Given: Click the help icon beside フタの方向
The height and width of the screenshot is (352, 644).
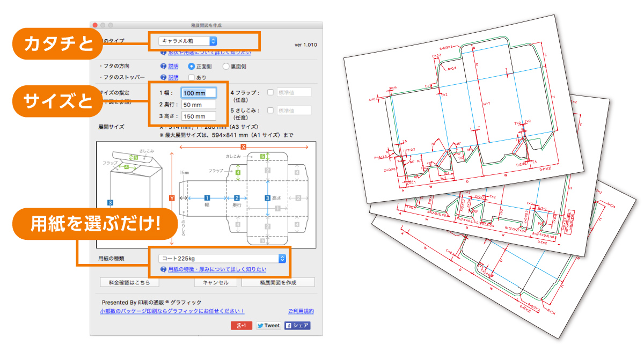Looking at the screenshot, I should coord(163,67).
